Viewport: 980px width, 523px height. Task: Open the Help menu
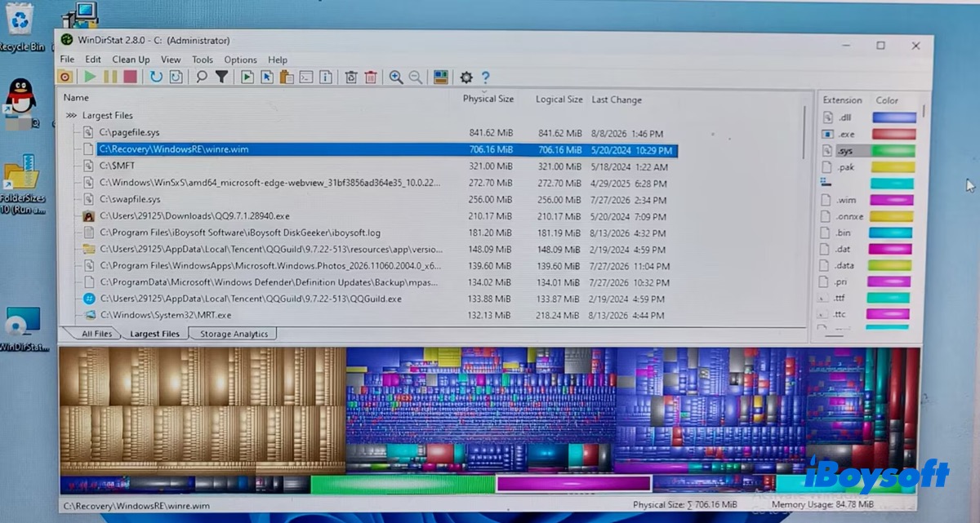click(278, 60)
